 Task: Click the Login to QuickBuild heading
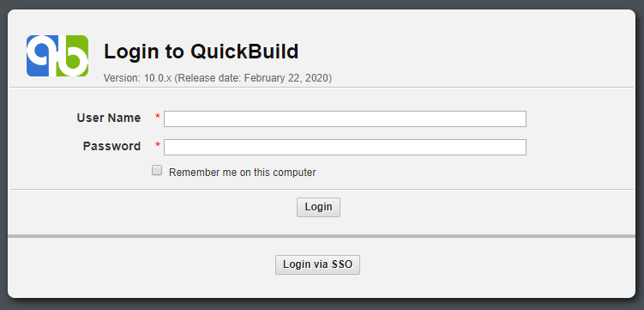(202, 52)
